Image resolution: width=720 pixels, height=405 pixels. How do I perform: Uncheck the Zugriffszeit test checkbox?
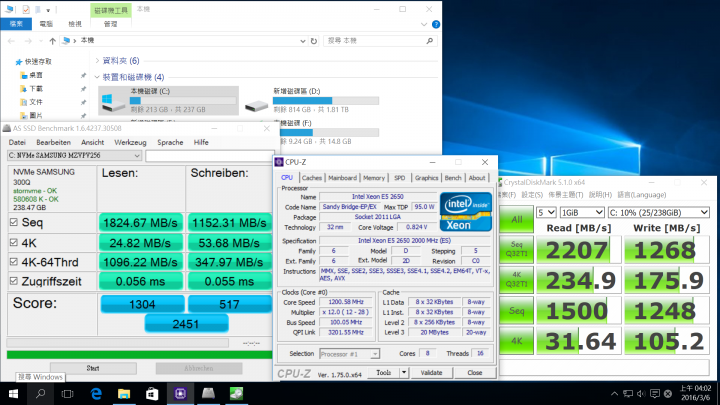coord(14,281)
